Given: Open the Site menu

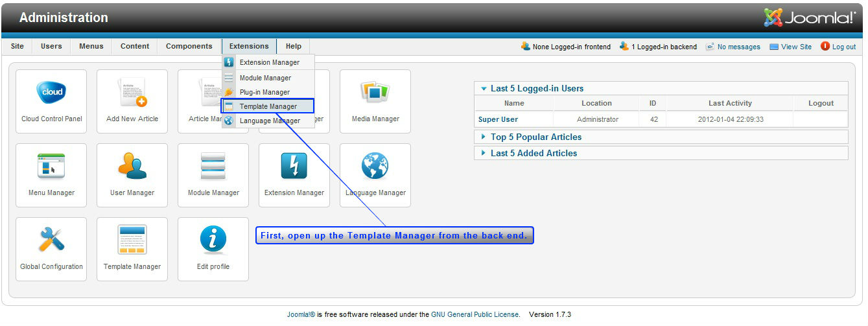Looking at the screenshot, I should [18, 47].
